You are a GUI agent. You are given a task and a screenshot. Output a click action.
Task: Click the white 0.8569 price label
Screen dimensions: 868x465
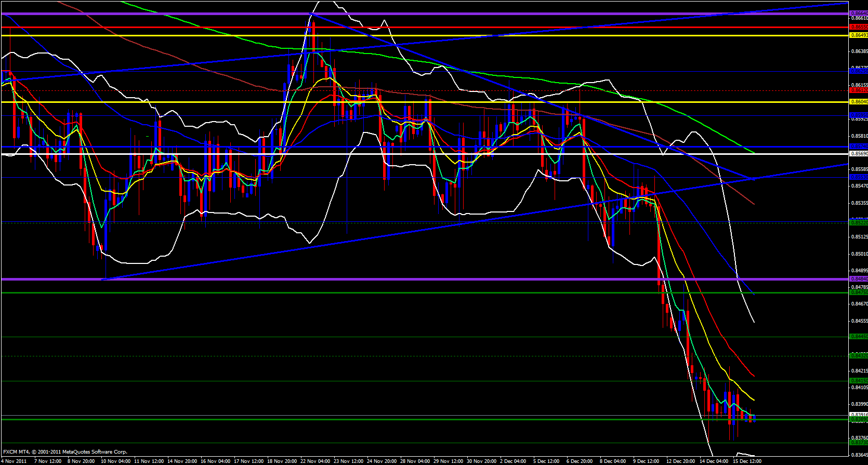[858, 154]
